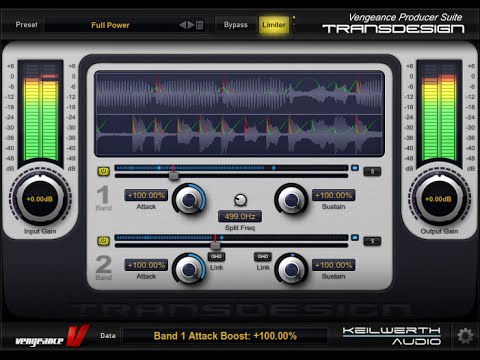
Task: Click the Band 1 threshold slider handle
Action: pos(174,176)
